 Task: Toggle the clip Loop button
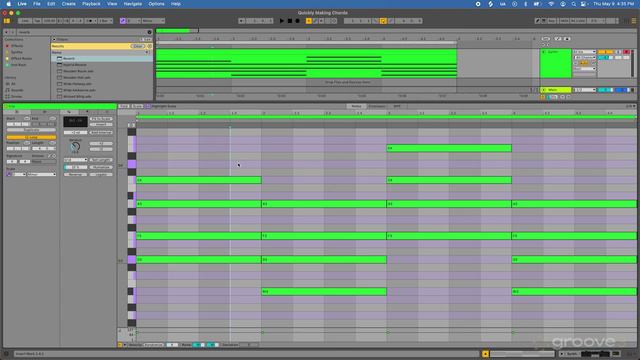point(31,138)
